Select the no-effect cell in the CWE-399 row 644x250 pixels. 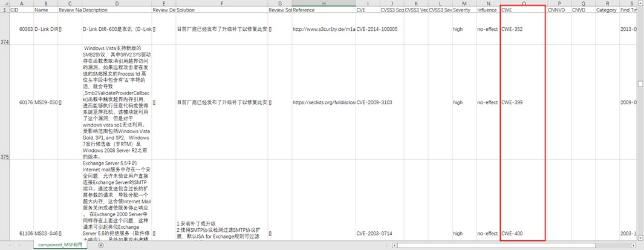(x=489, y=102)
